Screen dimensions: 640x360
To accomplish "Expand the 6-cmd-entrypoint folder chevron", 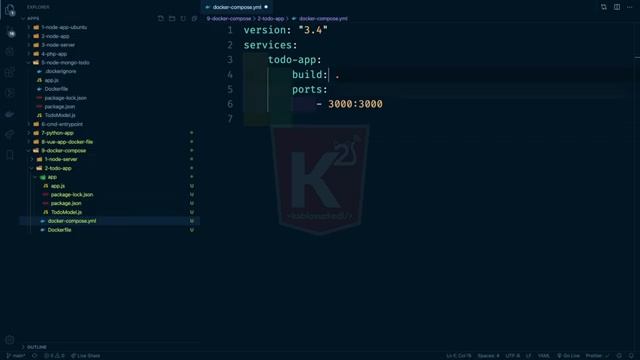I will tap(29, 124).
